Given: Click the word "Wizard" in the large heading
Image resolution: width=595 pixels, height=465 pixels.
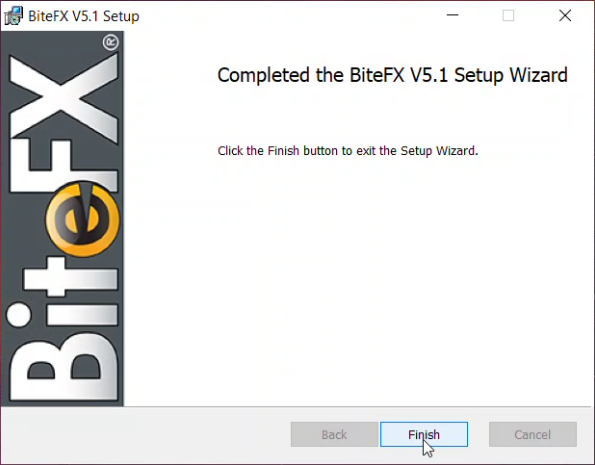Looking at the screenshot, I should [x=538, y=75].
